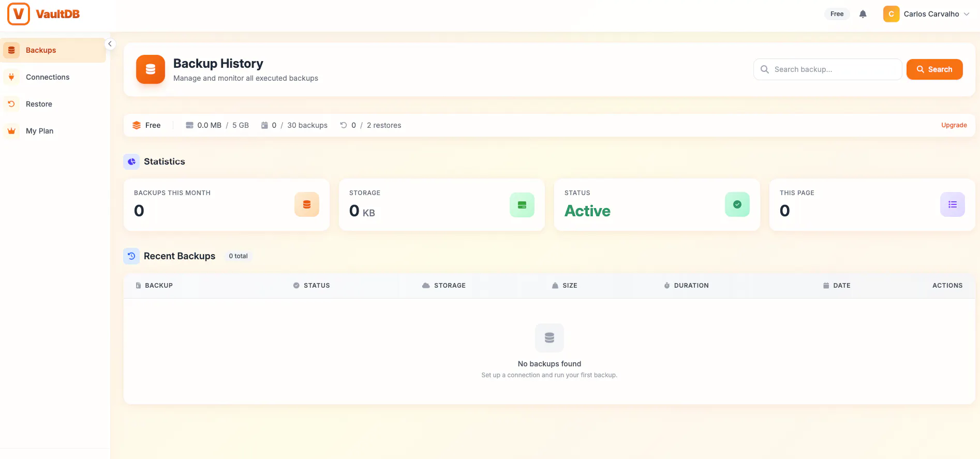Viewport: 980px width, 459px height.
Task: Click the 'Statistics' heading
Action: coord(165,161)
